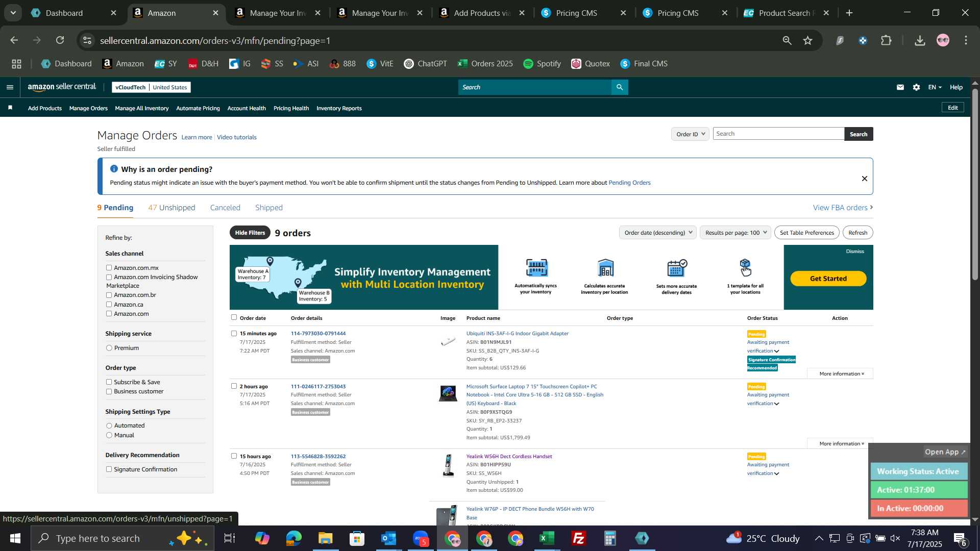Open Automate Pricing menu item
Image resolution: width=980 pixels, height=551 pixels.
(198, 108)
